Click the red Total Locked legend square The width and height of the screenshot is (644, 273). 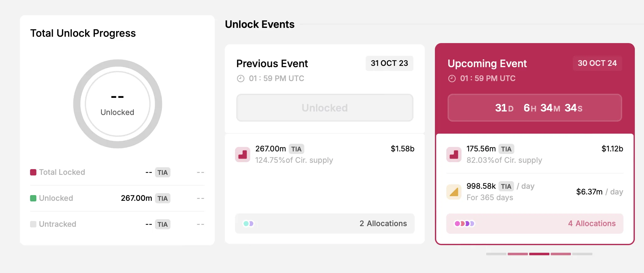coord(33,172)
